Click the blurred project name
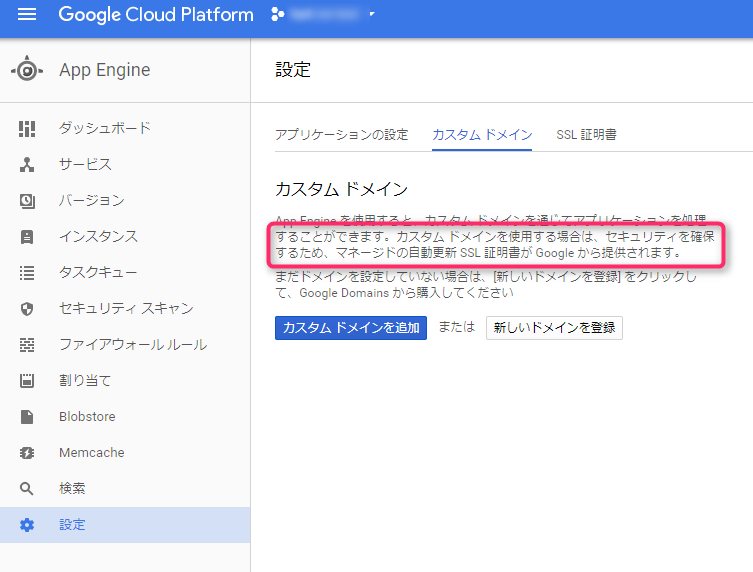Viewport: 753px width, 572px height. coord(325,14)
